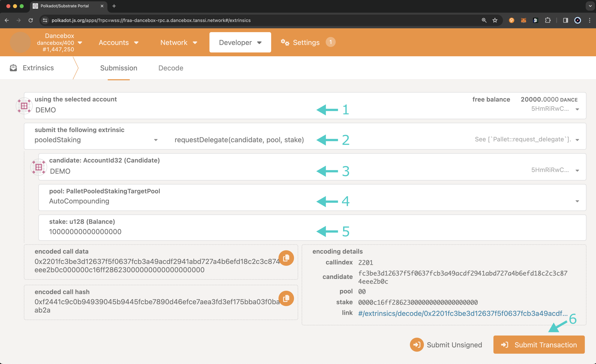Click the Dancebox chain logo
The height and width of the screenshot is (364, 596).
click(20, 42)
